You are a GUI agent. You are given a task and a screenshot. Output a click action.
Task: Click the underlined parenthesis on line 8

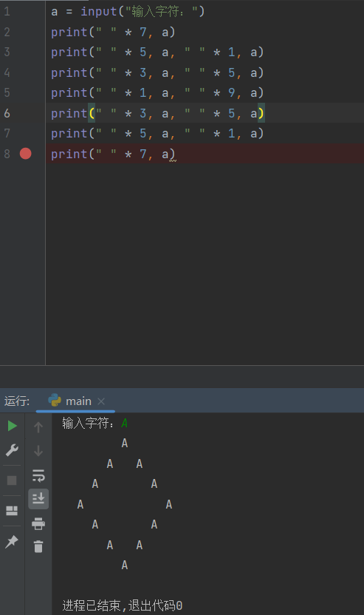[173, 154]
